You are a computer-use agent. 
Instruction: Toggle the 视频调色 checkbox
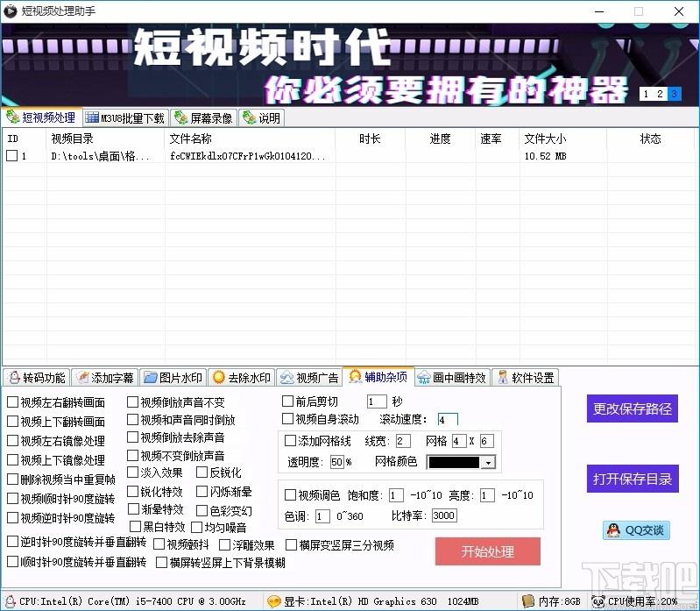pyautogui.click(x=290, y=495)
